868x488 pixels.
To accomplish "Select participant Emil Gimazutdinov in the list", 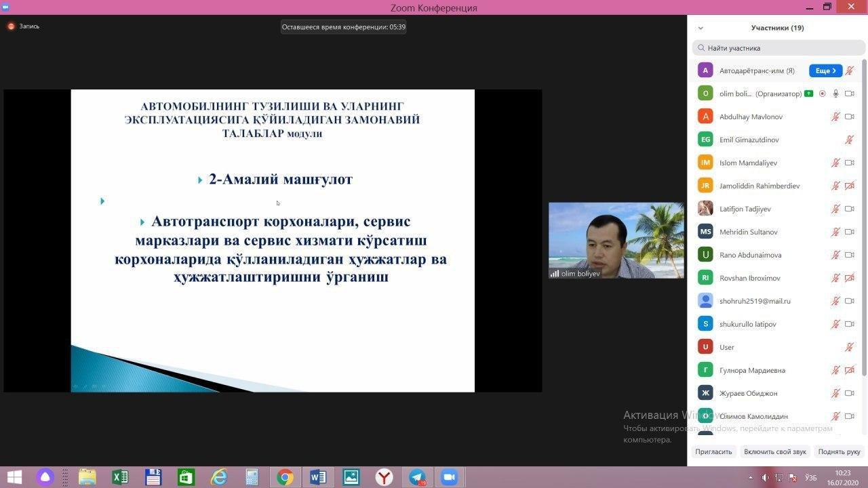I will coord(749,140).
